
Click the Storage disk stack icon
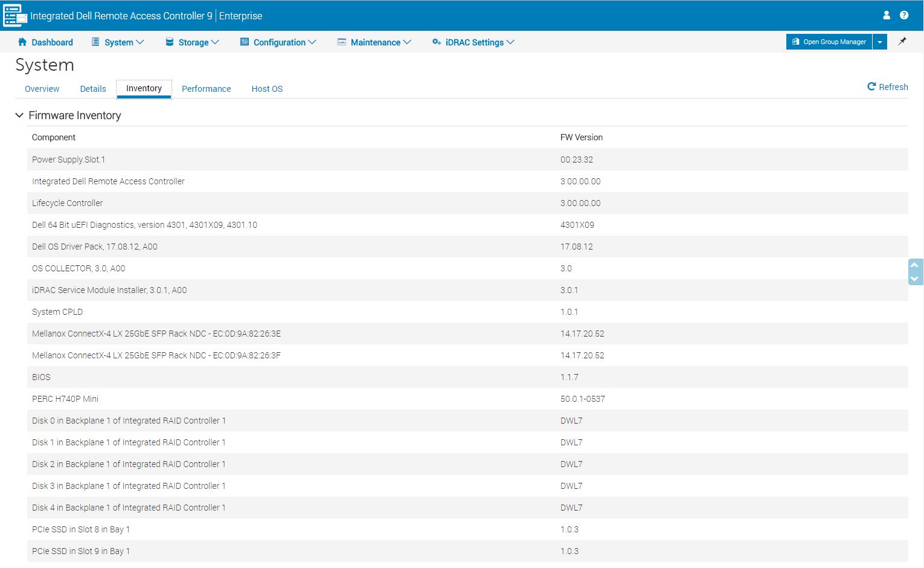coord(170,42)
